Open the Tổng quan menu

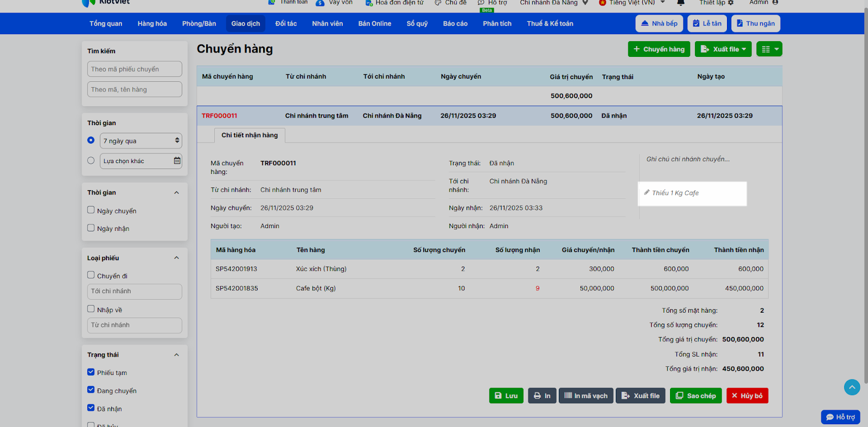tap(106, 24)
